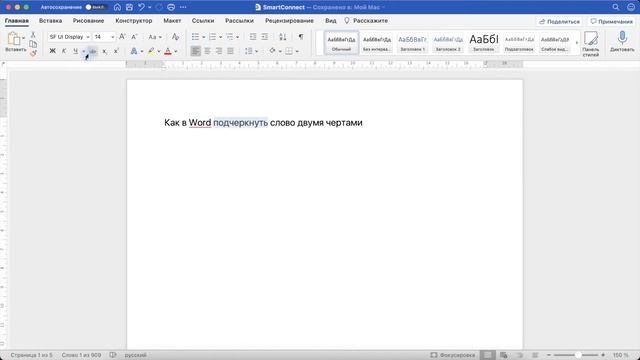Toggle subscript formatting
640x360 pixels.
[x=104, y=51]
